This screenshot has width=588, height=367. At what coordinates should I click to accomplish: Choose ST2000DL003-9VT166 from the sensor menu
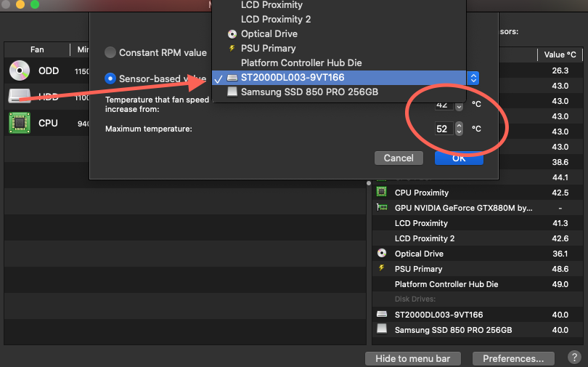click(339, 78)
